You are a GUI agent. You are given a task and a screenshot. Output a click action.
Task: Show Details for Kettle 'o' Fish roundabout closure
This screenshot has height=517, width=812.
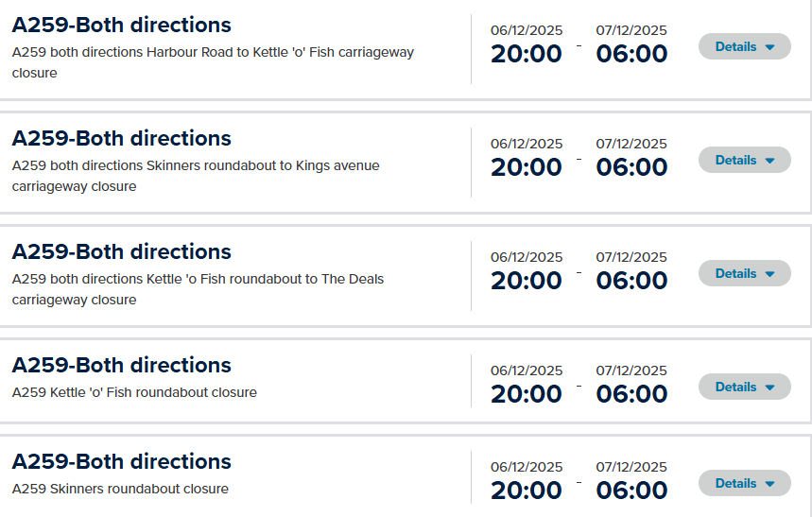tap(744, 387)
